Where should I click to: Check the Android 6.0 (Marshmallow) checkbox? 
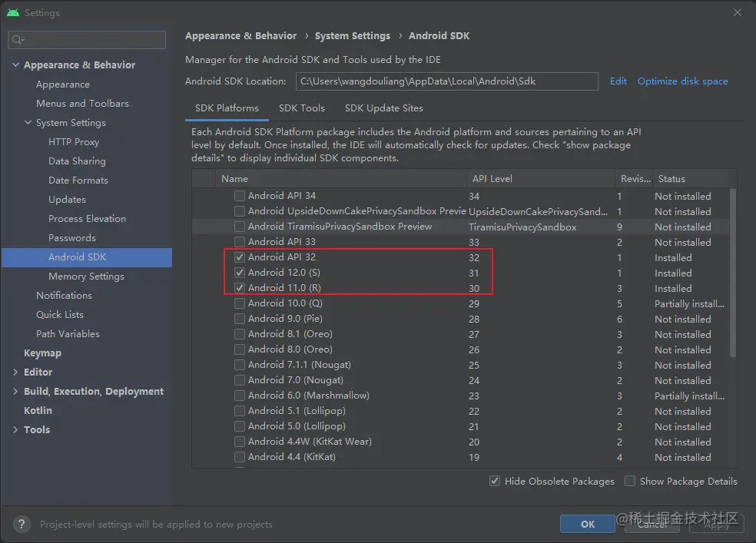point(239,396)
